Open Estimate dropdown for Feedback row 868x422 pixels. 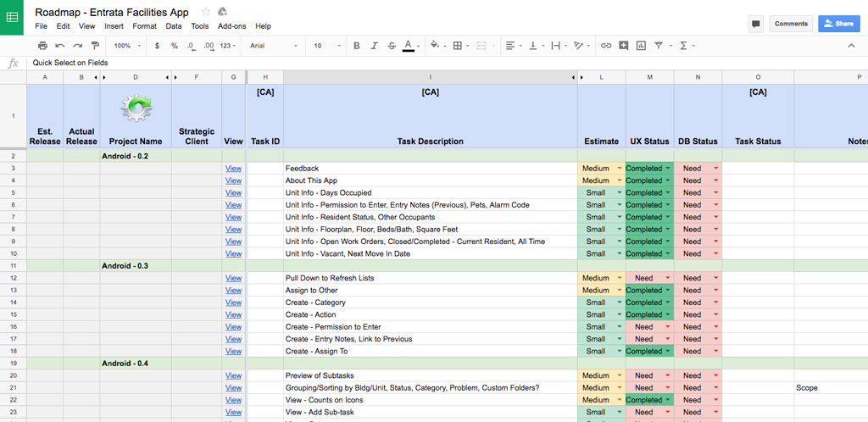[x=620, y=168]
